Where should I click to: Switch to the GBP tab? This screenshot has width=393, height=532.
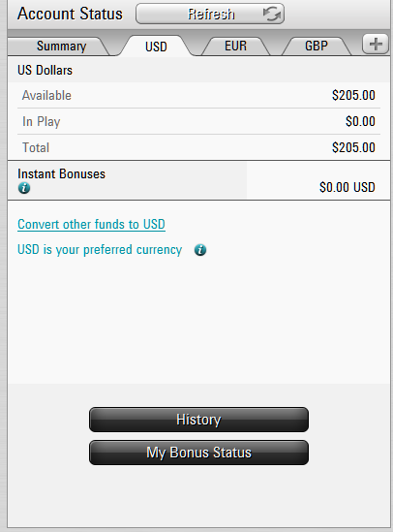tap(317, 46)
